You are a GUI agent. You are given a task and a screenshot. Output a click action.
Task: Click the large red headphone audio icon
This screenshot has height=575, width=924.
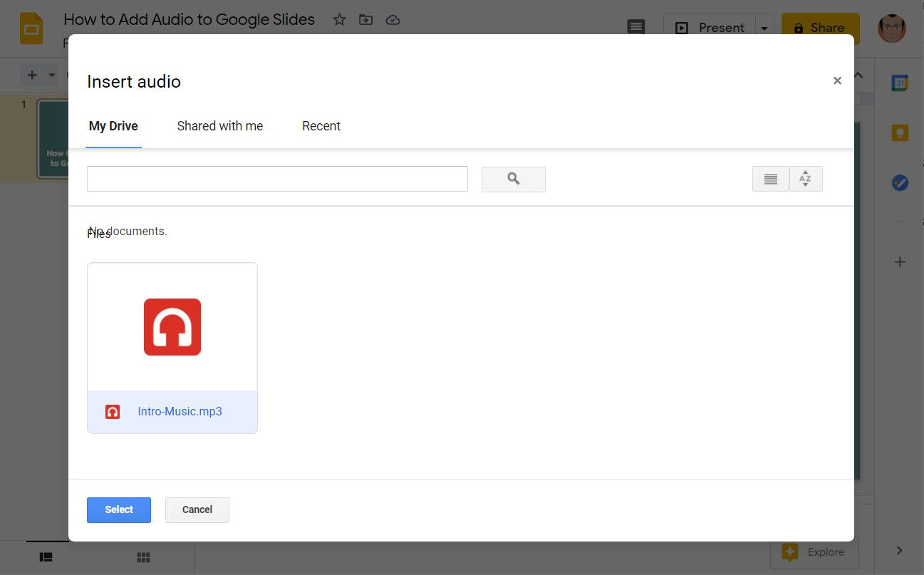click(172, 327)
